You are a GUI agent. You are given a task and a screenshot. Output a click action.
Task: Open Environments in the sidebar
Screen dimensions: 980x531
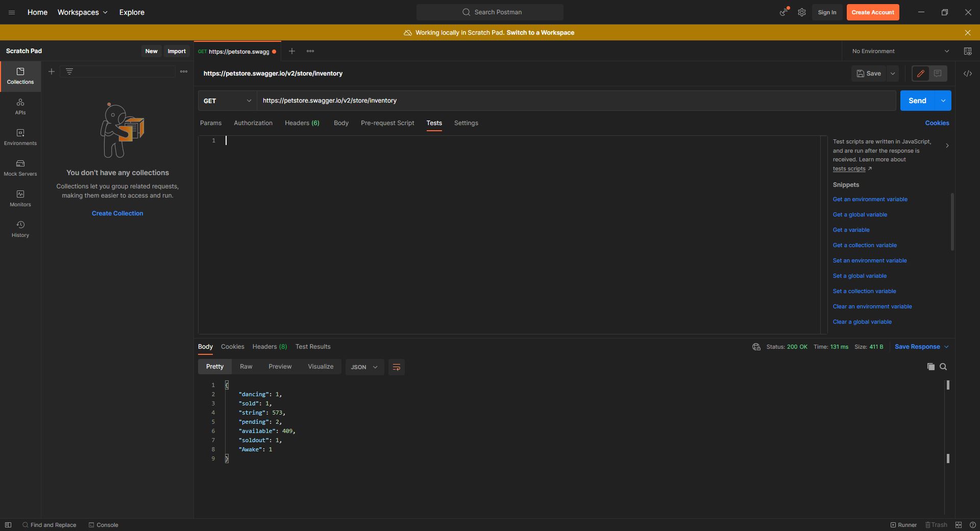click(20, 137)
